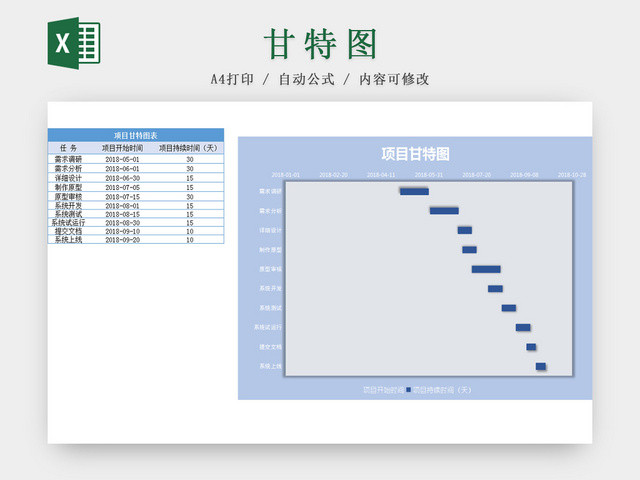Select the start date 2018-06-30 cell
Viewport: 640px width, 480px height.
122,178
